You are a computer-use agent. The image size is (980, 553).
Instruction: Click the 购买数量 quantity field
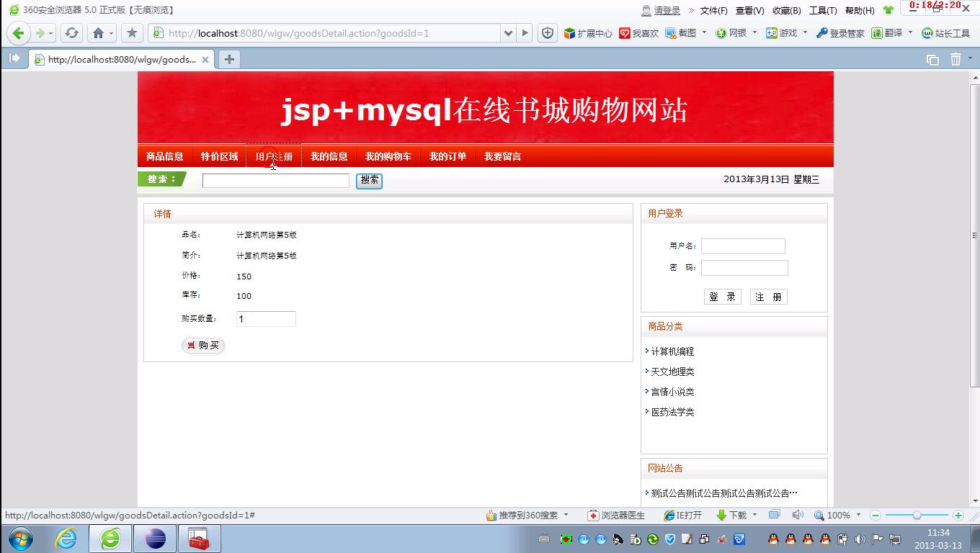[x=266, y=319]
